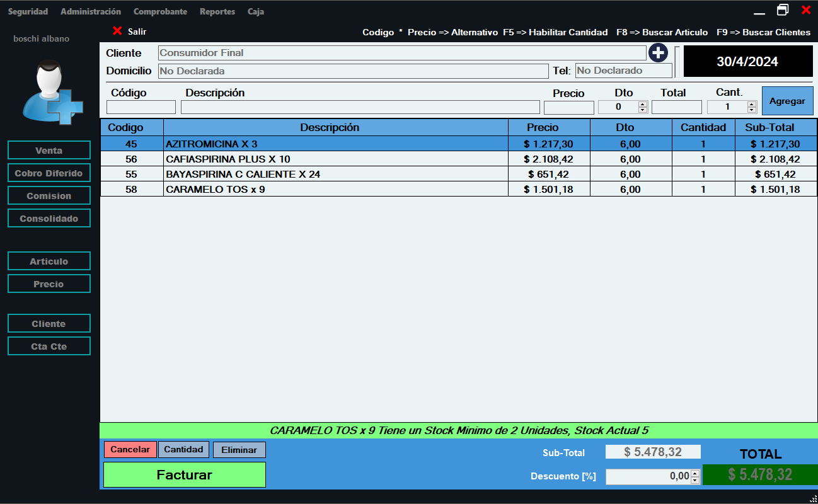
Task: Select the Cta Cte sidebar button
Action: [49, 346]
